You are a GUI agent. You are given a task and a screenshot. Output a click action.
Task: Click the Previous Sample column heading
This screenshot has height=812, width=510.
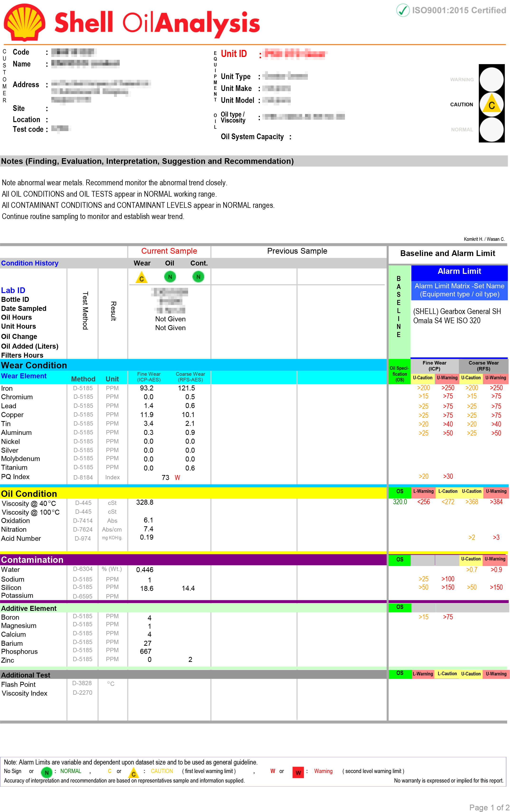coord(297,251)
